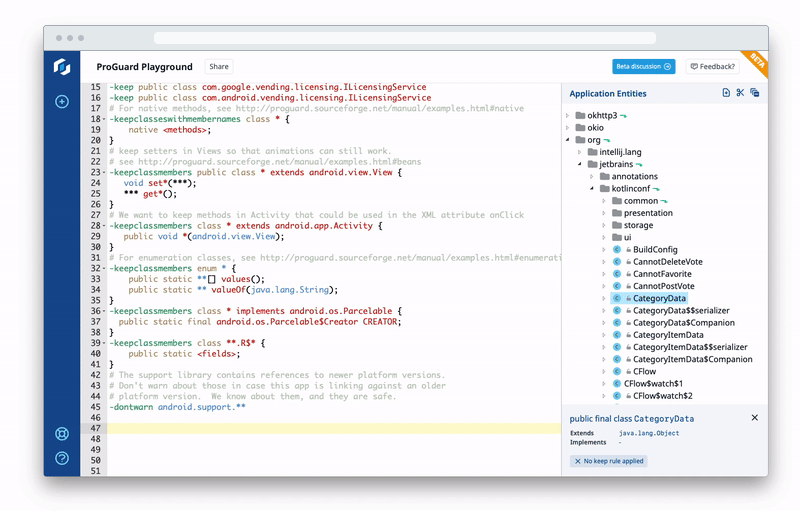Fold the code block at line 28

(105, 226)
